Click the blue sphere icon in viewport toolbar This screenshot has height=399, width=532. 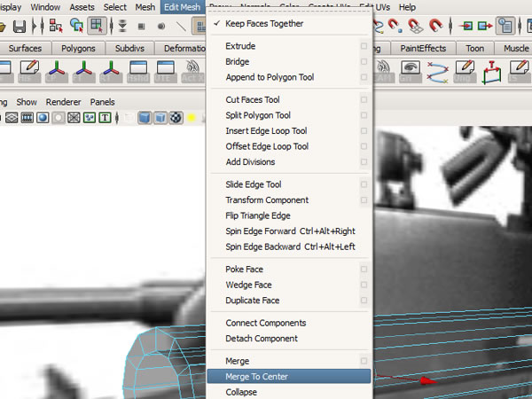43,118
